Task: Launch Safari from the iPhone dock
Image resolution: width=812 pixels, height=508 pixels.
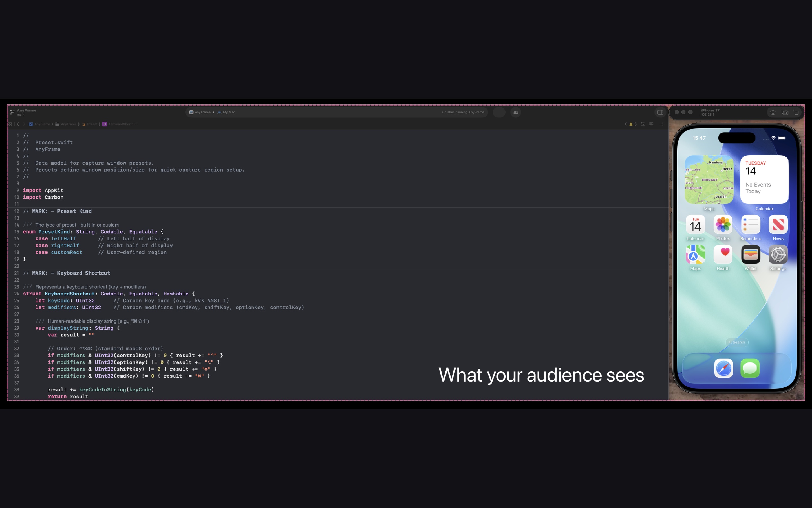Action: click(x=723, y=368)
